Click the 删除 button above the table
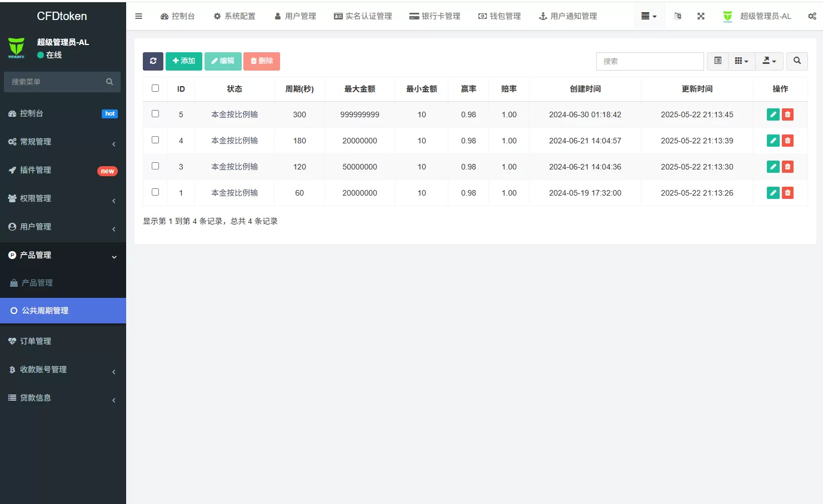Image resolution: width=823 pixels, height=504 pixels. [x=261, y=61]
